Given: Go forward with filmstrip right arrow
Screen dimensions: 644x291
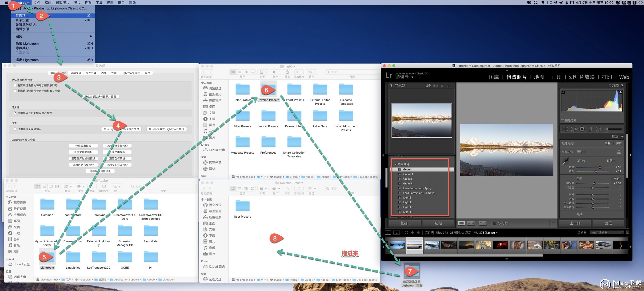Looking at the screenshot, I should 418,232.
